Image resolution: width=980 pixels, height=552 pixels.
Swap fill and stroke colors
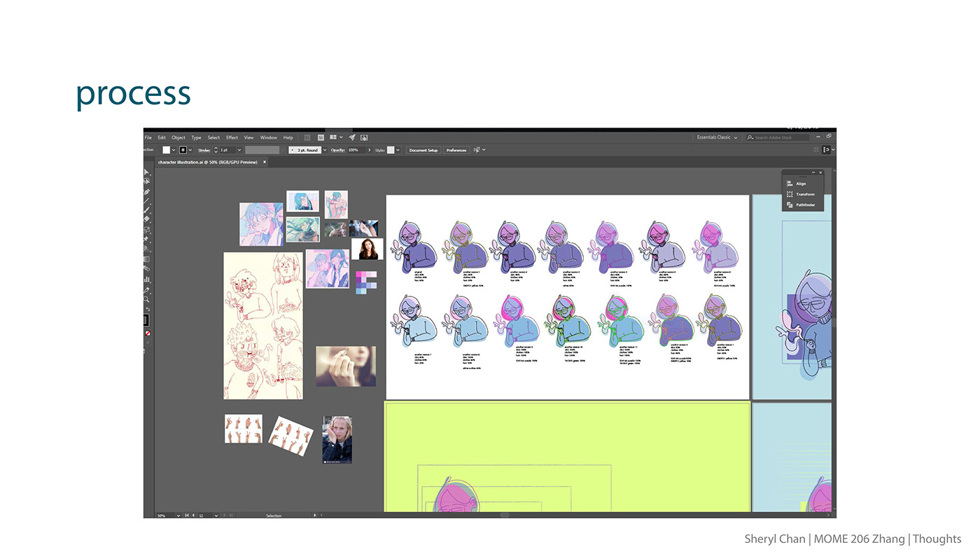point(148,309)
